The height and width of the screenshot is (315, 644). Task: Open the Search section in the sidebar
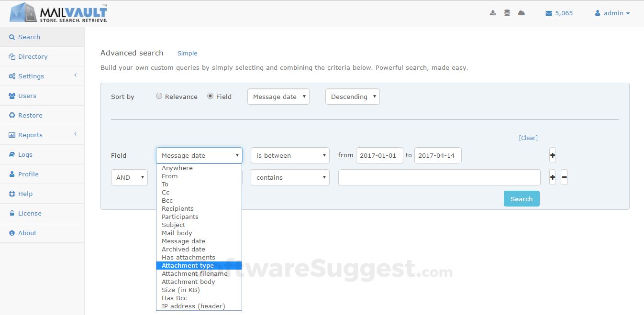point(29,37)
